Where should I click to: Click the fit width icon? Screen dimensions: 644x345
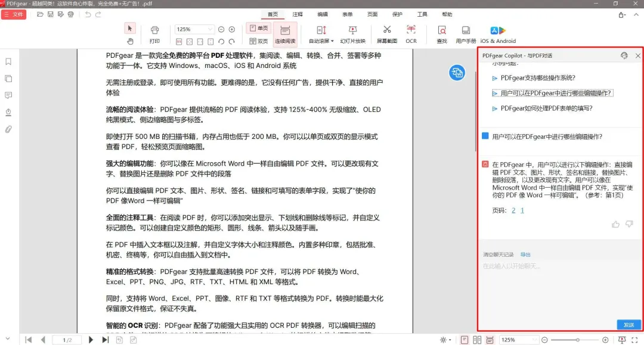pyautogui.click(x=200, y=42)
